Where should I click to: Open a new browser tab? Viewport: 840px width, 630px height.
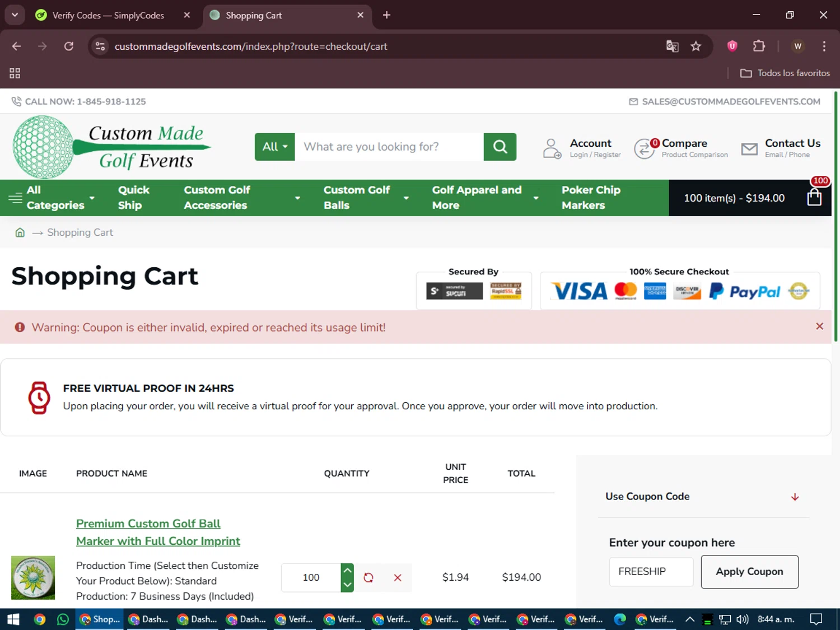point(386,15)
